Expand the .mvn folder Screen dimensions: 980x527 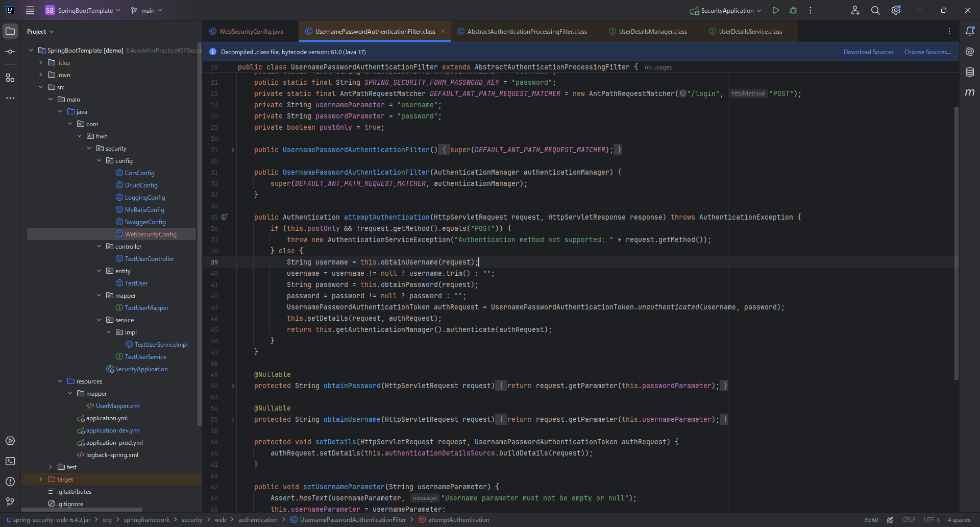click(x=41, y=75)
